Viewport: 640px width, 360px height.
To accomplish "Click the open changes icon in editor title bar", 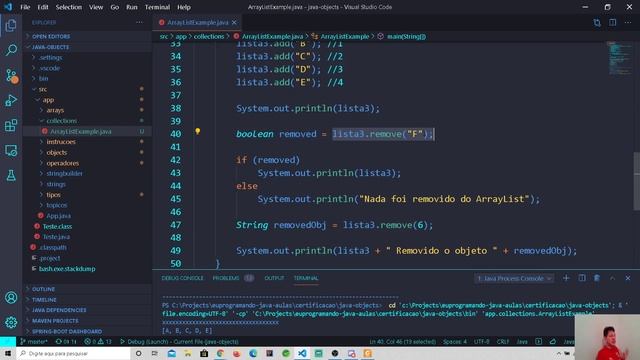I will tap(597, 22).
